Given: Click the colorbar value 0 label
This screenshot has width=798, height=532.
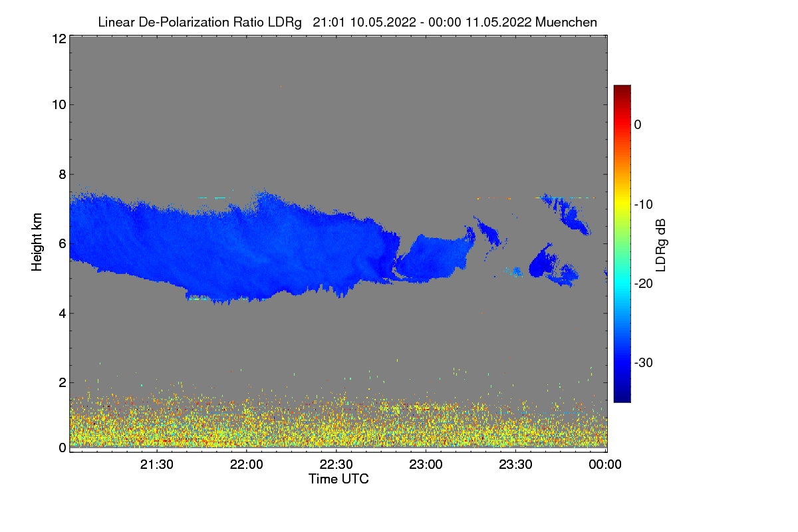Looking at the screenshot, I should (x=638, y=124).
